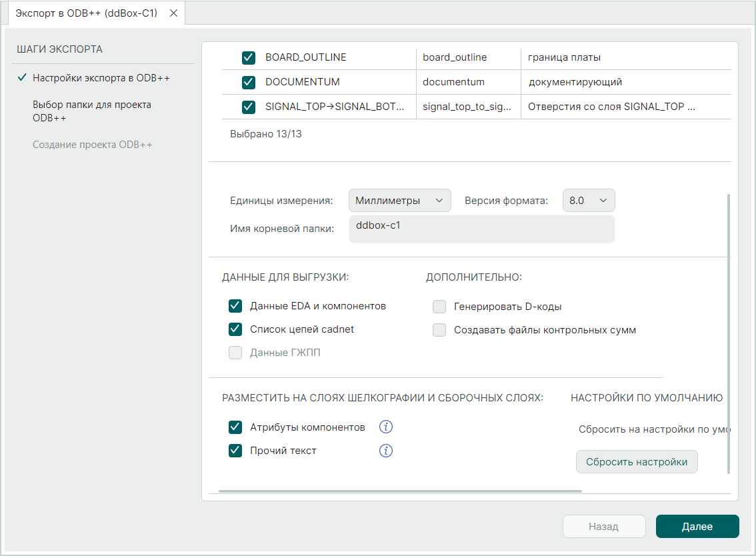756x556 pixels.
Task: Click info icon next to Прочий текст
Action: click(386, 451)
